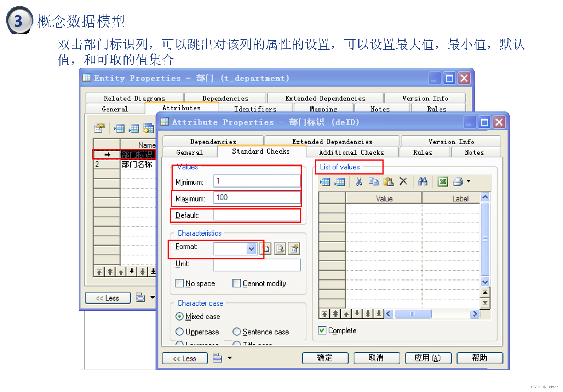The height and width of the screenshot is (392, 563).
Task: Click the scissors Cut icon
Action: coord(359,181)
